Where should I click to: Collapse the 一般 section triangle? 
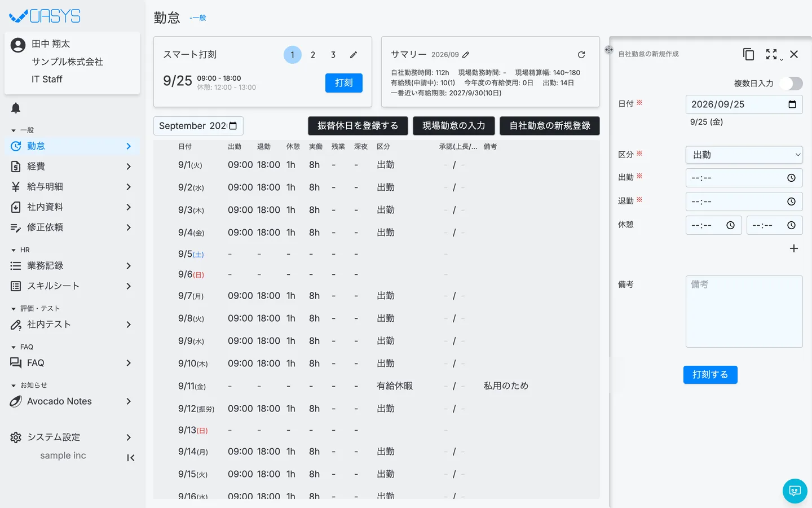(14, 130)
